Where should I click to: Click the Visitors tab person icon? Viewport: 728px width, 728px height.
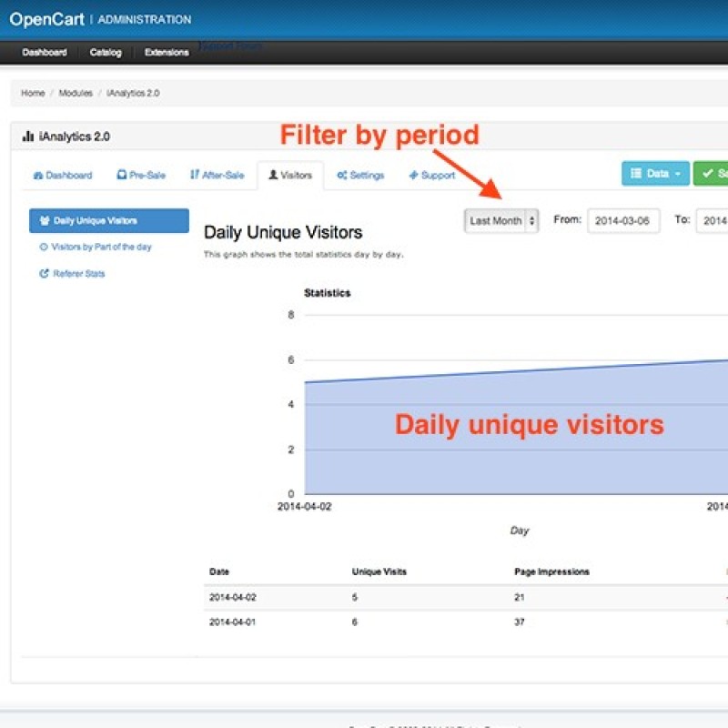[272, 176]
